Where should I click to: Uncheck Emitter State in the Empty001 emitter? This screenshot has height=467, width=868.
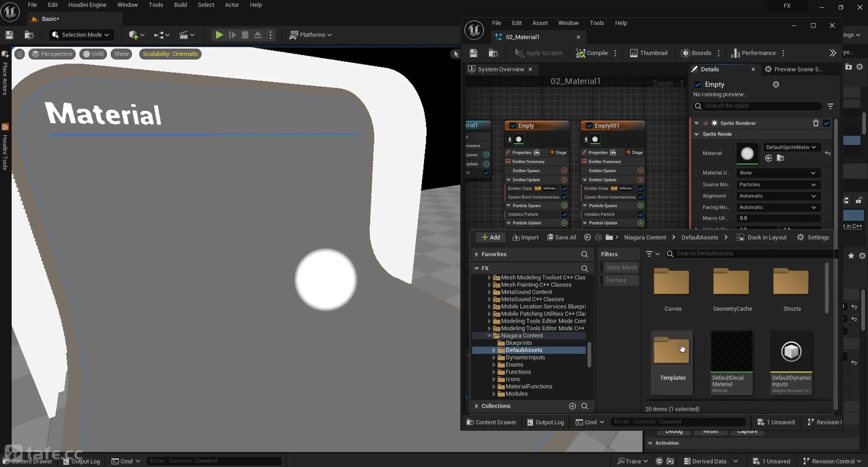click(641, 189)
